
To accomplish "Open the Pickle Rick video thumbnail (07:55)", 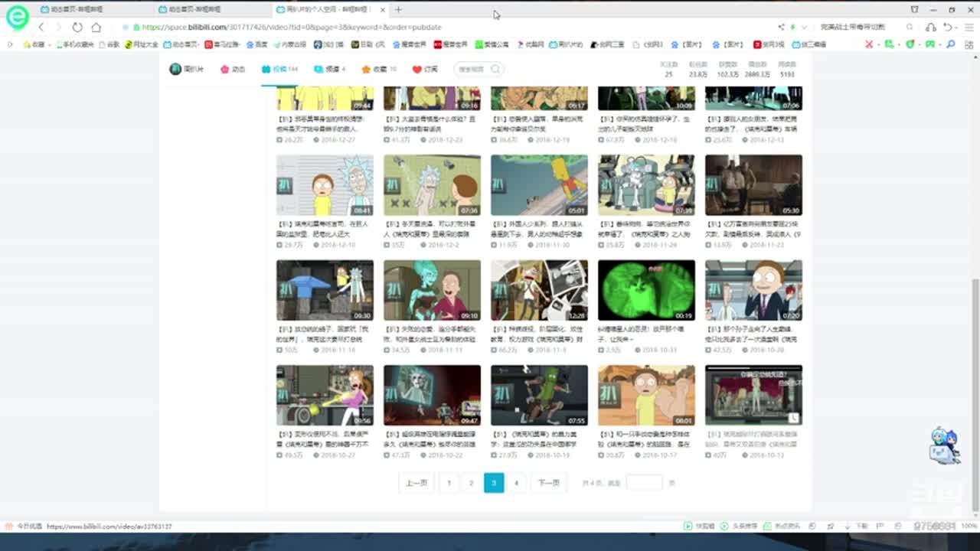I will pyautogui.click(x=539, y=395).
